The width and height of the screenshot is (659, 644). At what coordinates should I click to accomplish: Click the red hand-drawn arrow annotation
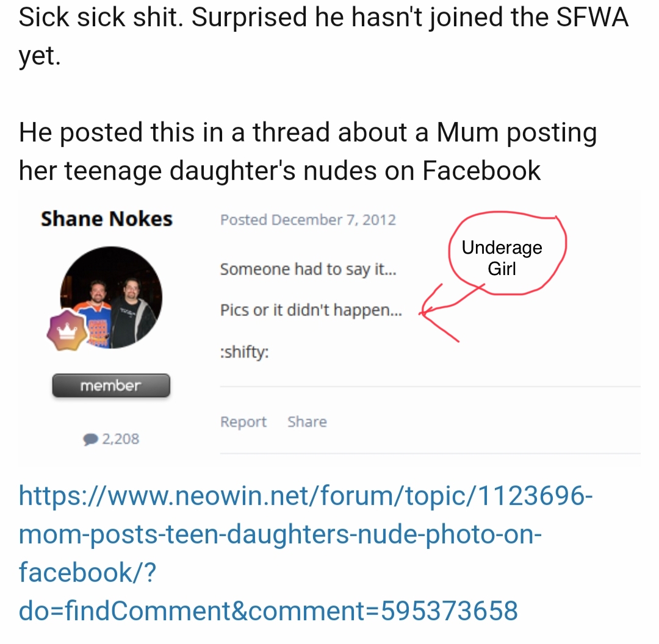pyautogui.click(x=450, y=312)
